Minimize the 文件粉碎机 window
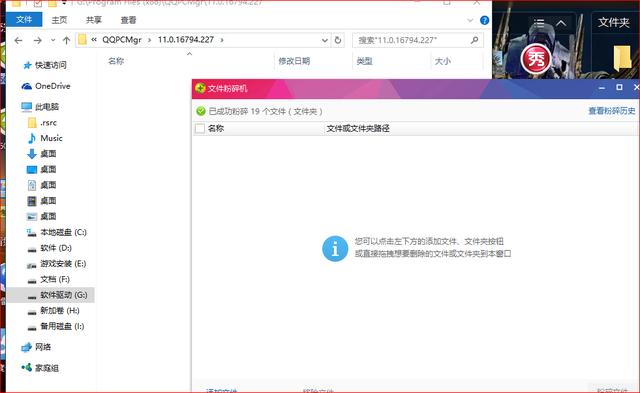 pyautogui.click(x=602, y=88)
